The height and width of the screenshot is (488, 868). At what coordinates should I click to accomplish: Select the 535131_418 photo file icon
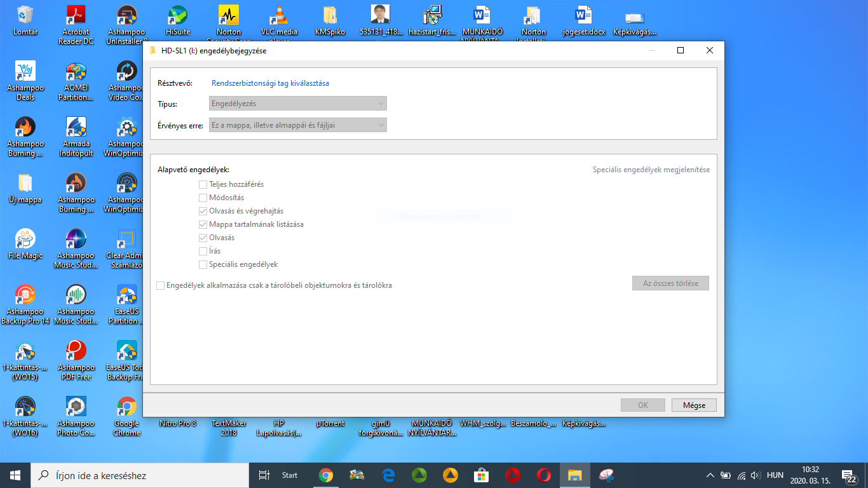pyautogui.click(x=381, y=20)
